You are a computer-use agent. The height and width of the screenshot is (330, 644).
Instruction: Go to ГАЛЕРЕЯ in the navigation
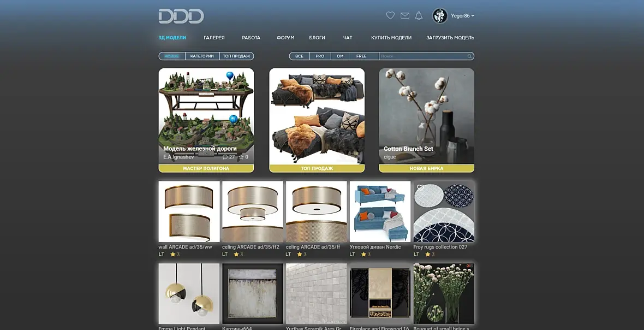[214, 37]
